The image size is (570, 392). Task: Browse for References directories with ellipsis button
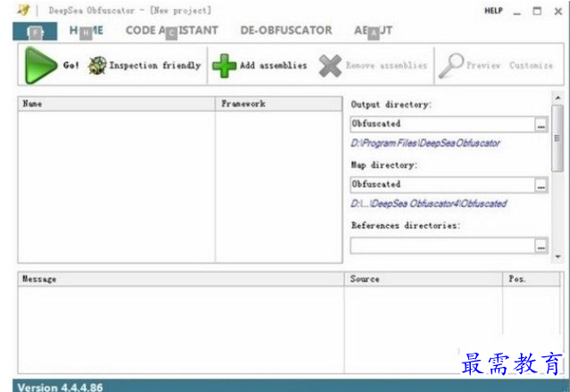coord(541,246)
